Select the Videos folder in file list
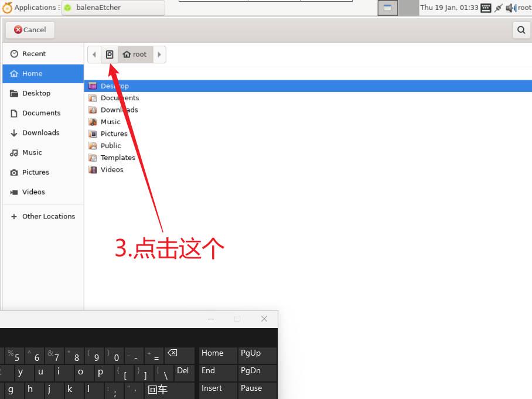 coord(308,169)
